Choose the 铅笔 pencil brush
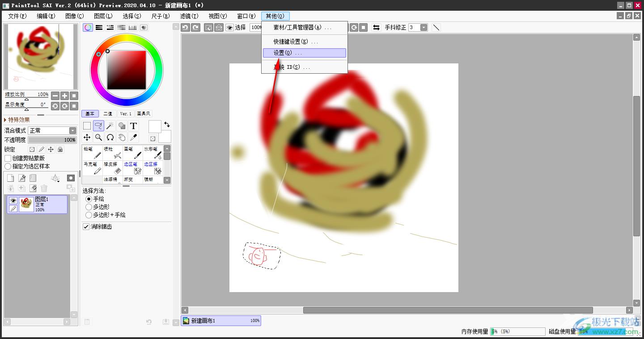Image resolution: width=644 pixels, height=339 pixels. (93, 153)
